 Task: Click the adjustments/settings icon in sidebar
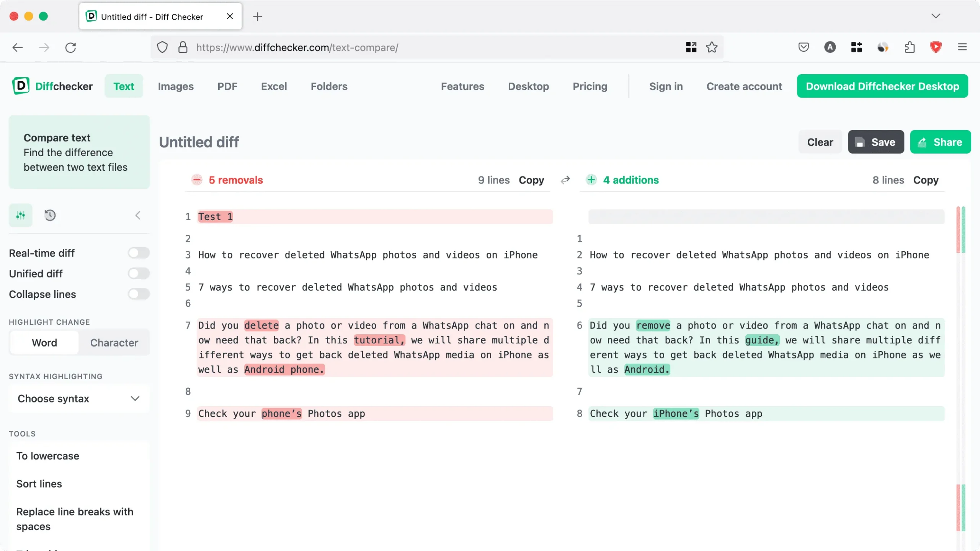(x=21, y=215)
